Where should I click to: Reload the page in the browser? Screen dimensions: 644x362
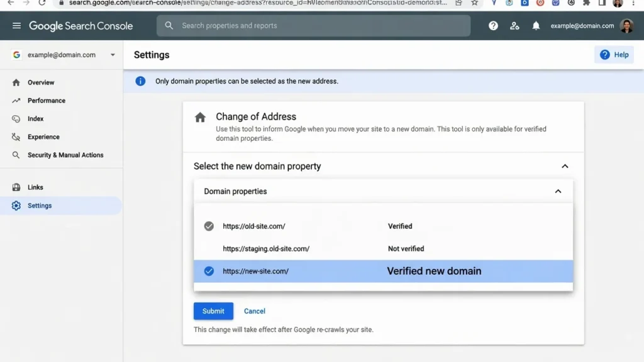click(x=42, y=3)
